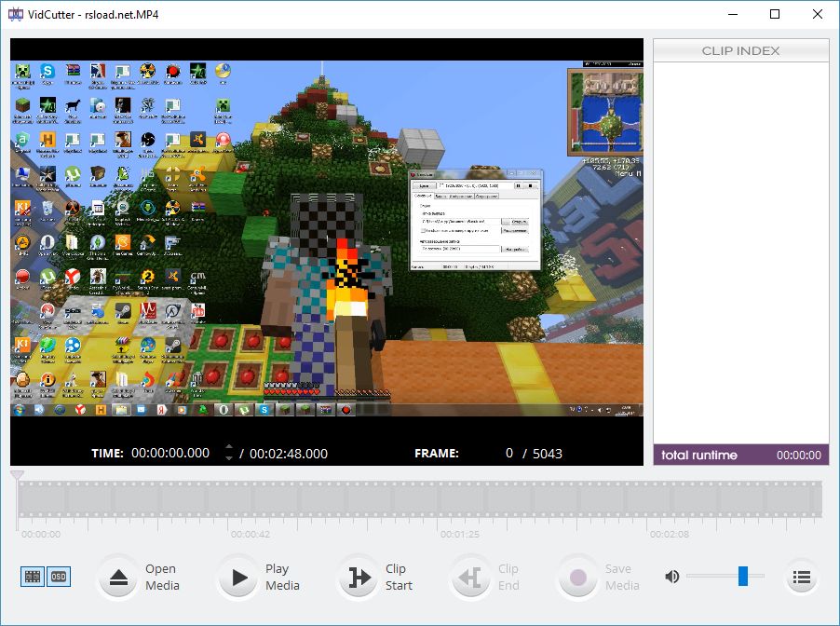The height and width of the screenshot is (626, 840).
Task: Click the current frame number field
Action: tap(508, 454)
